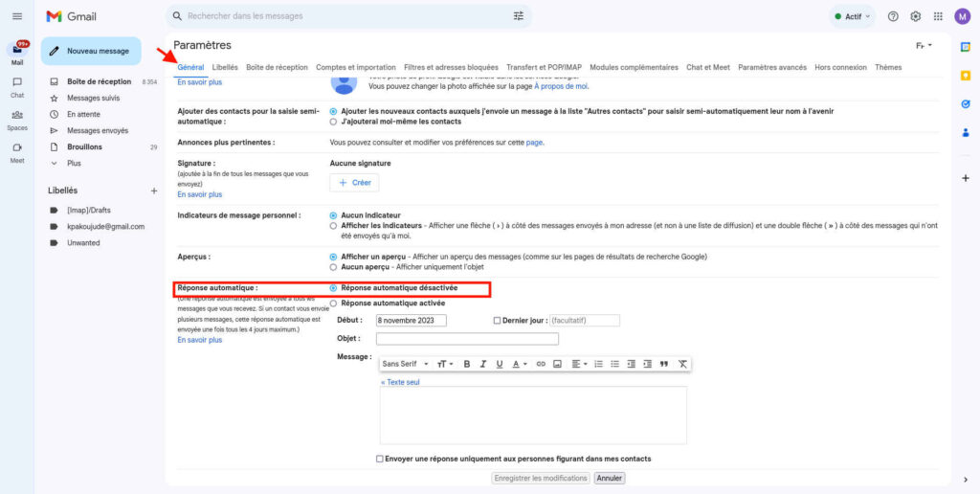The image size is (980, 494).
Task: Click Nouveau message button
Action: click(91, 52)
